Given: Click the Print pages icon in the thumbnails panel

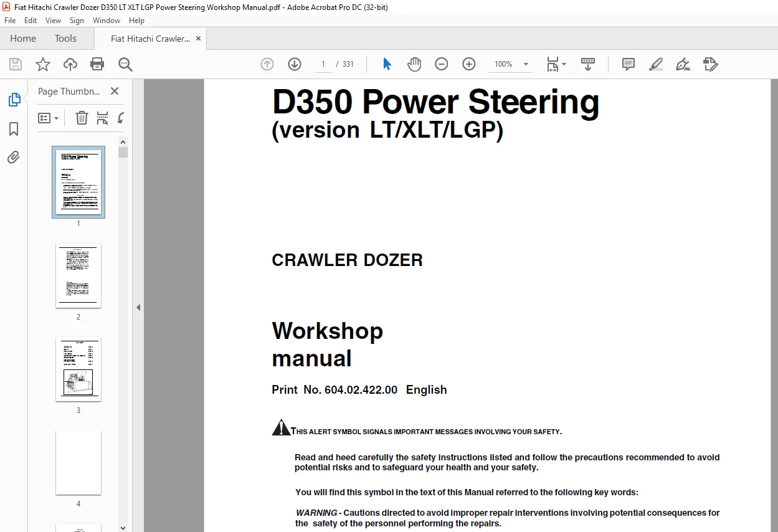Looking at the screenshot, I should [x=103, y=118].
